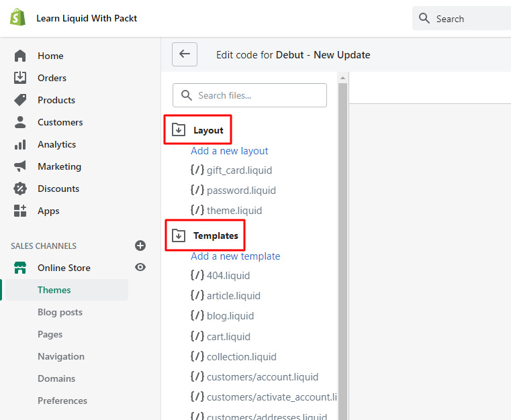Click the article.liquid code icon
The image size is (511, 420).
point(197,295)
